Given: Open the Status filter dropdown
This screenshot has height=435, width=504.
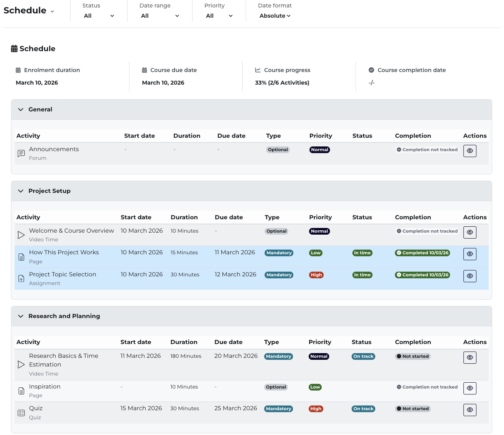Looking at the screenshot, I should tap(99, 16).
